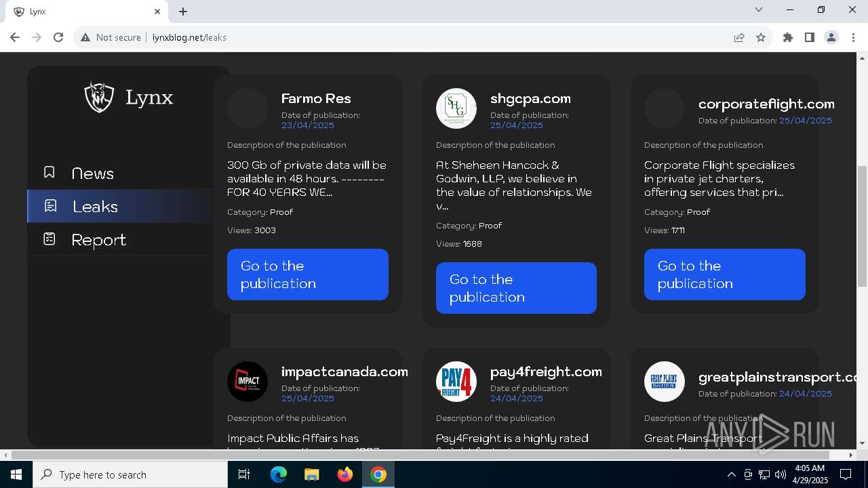Click the Share this page icon

tap(739, 37)
